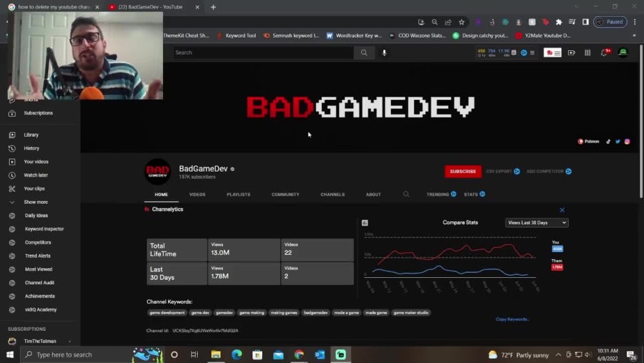Image resolution: width=644 pixels, height=363 pixels.
Task: Show more bookmarks overflow chevron
Action: coord(634,35)
